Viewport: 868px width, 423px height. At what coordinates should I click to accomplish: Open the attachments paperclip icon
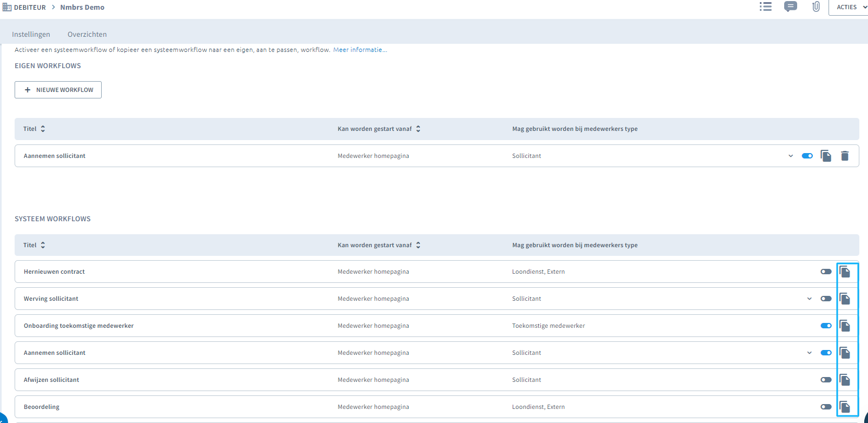pyautogui.click(x=816, y=6)
